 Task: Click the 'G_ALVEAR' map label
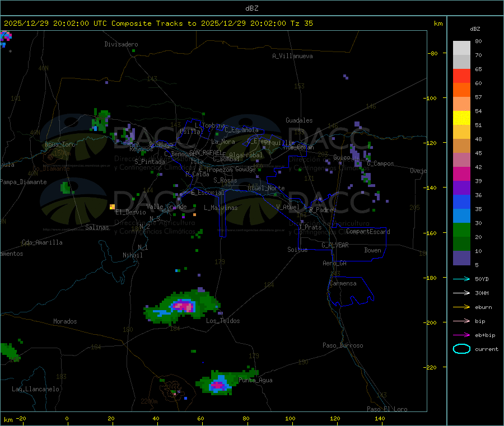pos(335,245)
